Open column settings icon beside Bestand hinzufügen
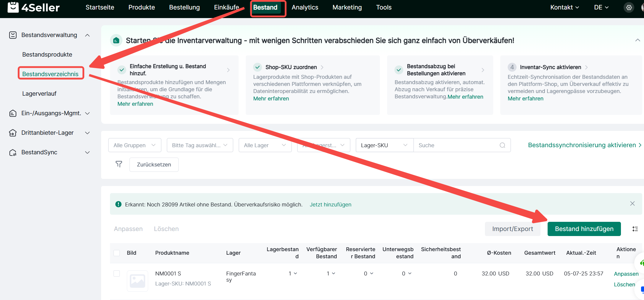Screen dimensions: 644x300 click(635, 229)
